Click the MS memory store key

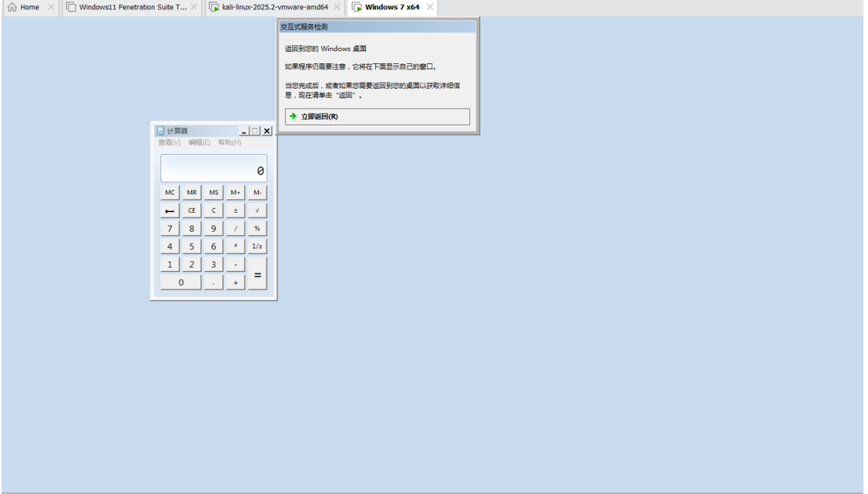point(213,192)
